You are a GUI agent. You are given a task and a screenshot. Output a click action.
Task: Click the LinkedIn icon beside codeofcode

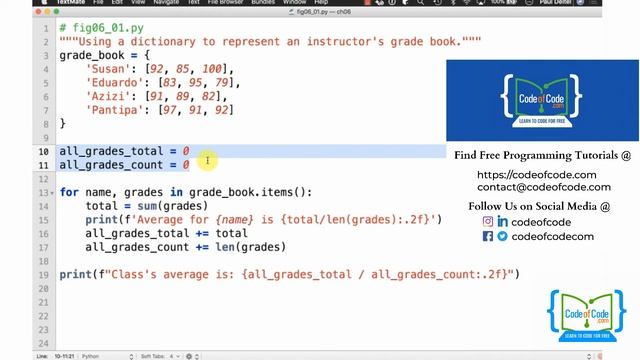pos(502,222)
